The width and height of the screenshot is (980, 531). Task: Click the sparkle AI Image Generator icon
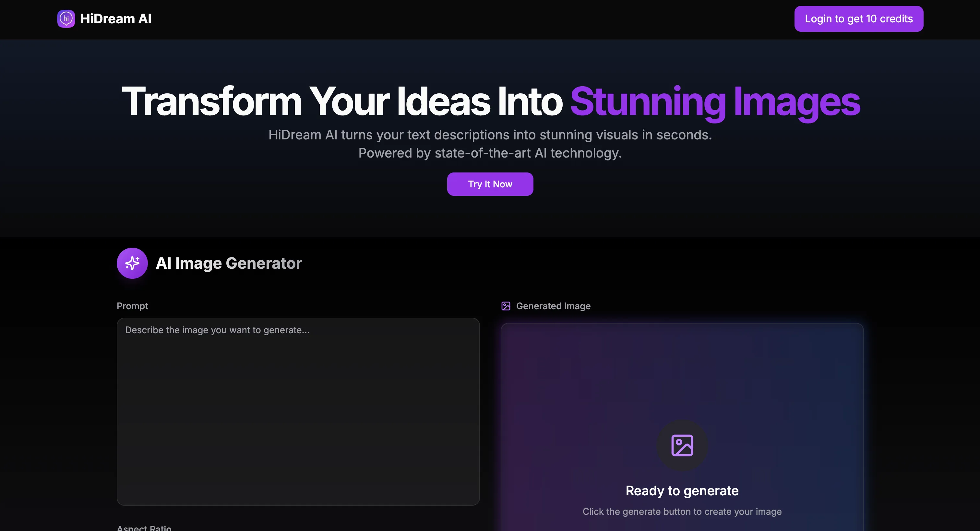[x=132, y=263]
